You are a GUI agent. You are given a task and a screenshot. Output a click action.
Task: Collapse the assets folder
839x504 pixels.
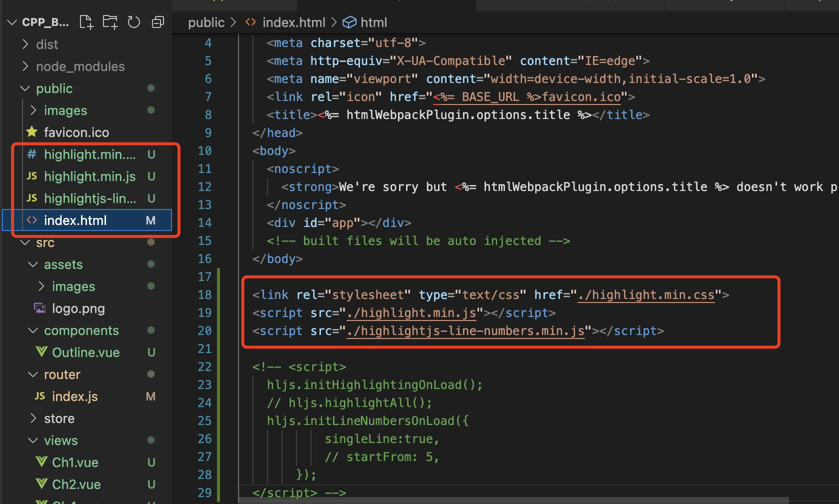pos(33,264)
